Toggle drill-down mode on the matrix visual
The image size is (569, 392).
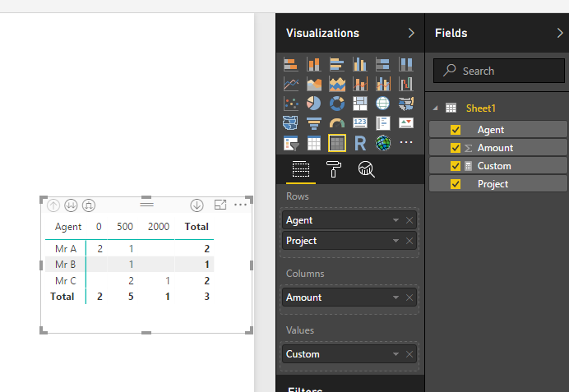tap(197, 205)
